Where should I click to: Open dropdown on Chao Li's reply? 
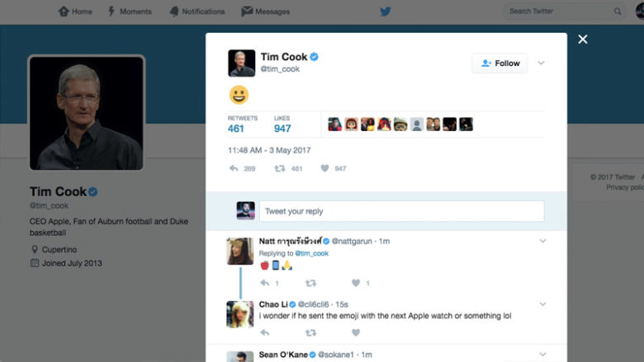542,304
